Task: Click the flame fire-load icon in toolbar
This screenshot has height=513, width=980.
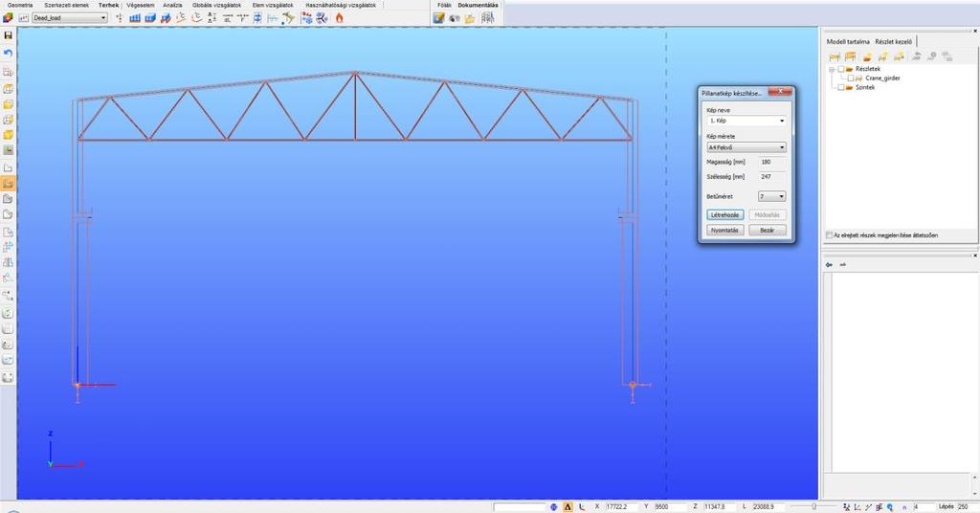Action: (x=340, y=18)
